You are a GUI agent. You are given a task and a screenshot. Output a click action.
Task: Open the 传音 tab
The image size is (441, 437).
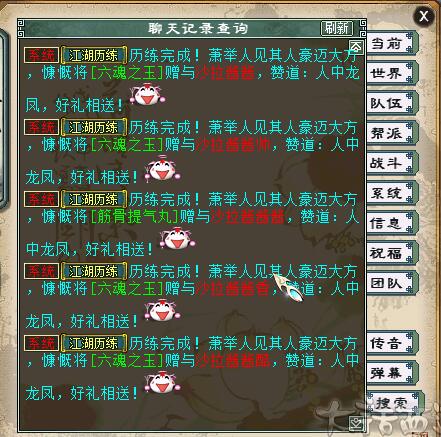pyautogui.click(x=389, y=342)
